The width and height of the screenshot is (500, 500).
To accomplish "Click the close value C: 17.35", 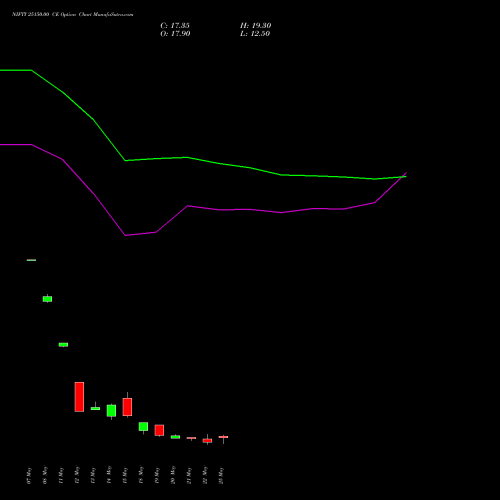I will coord(175,26).
